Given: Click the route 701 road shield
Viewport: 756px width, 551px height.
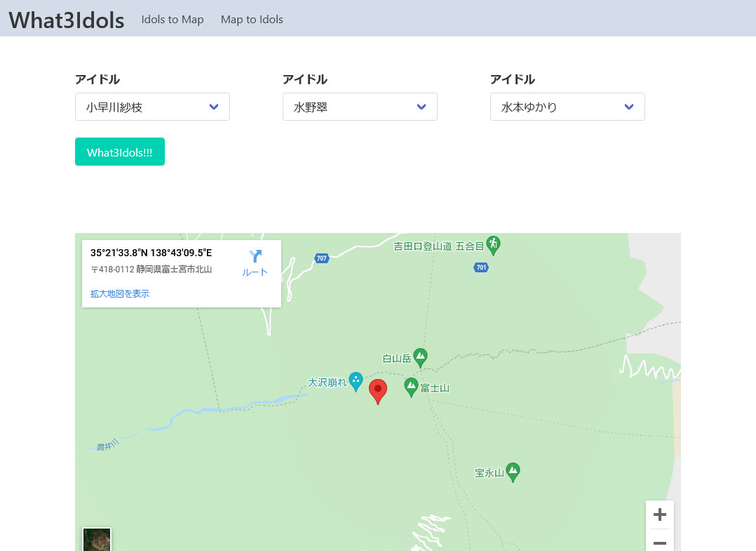Looking at the screenshot, I should click(x=480, y=267).
